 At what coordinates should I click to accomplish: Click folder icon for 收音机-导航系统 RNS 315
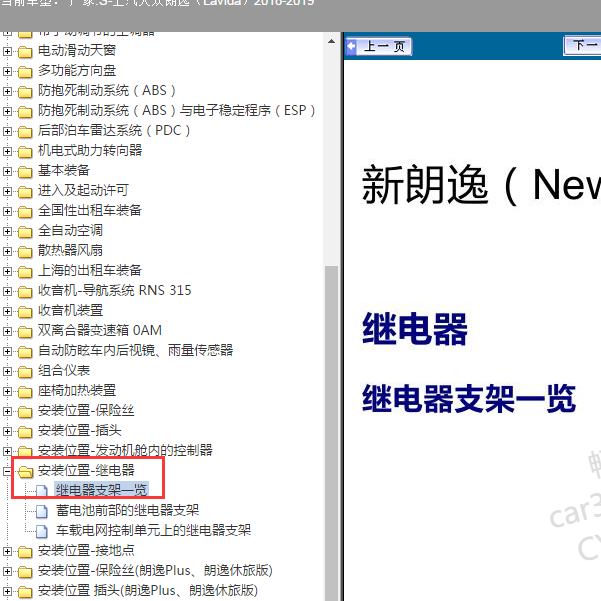pyautogui.click(x=25, y=291)
